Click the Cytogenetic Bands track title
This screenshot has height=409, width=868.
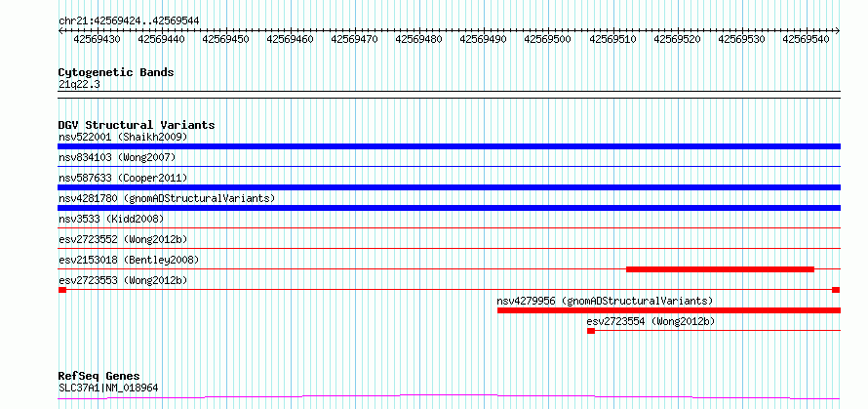pos(116,72)
